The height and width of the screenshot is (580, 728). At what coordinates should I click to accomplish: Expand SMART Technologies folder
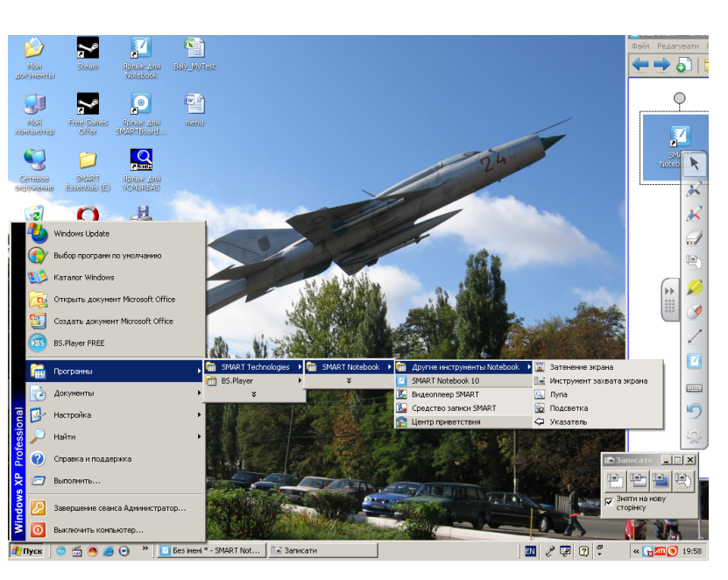point(254,367)
